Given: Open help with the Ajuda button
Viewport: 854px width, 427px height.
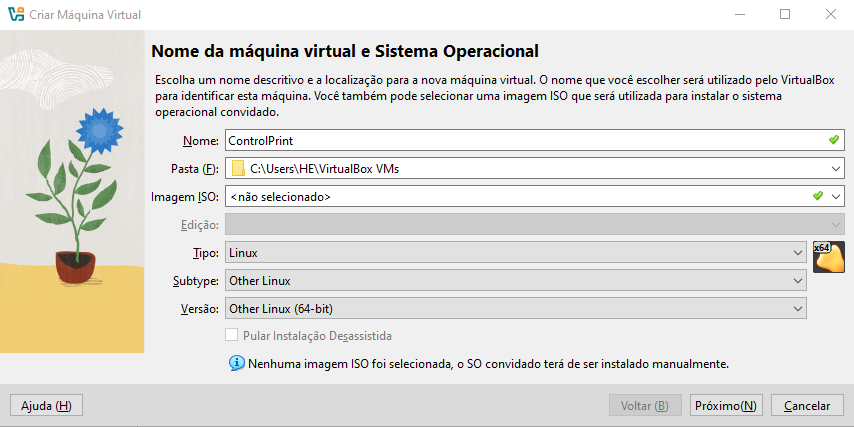Looking at the screenshot, I should pyautogui.click(x=46, y=405).
